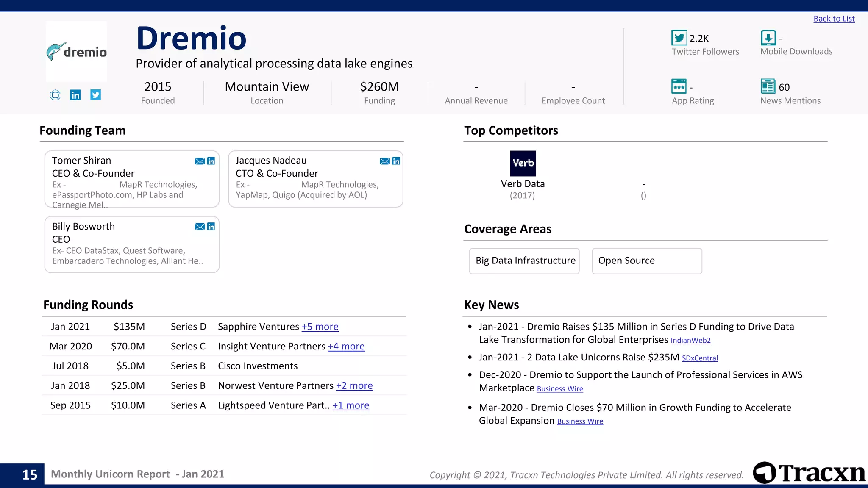
Task: Click the Sep 2015 funding round date
Action: (x=70, y=405)
